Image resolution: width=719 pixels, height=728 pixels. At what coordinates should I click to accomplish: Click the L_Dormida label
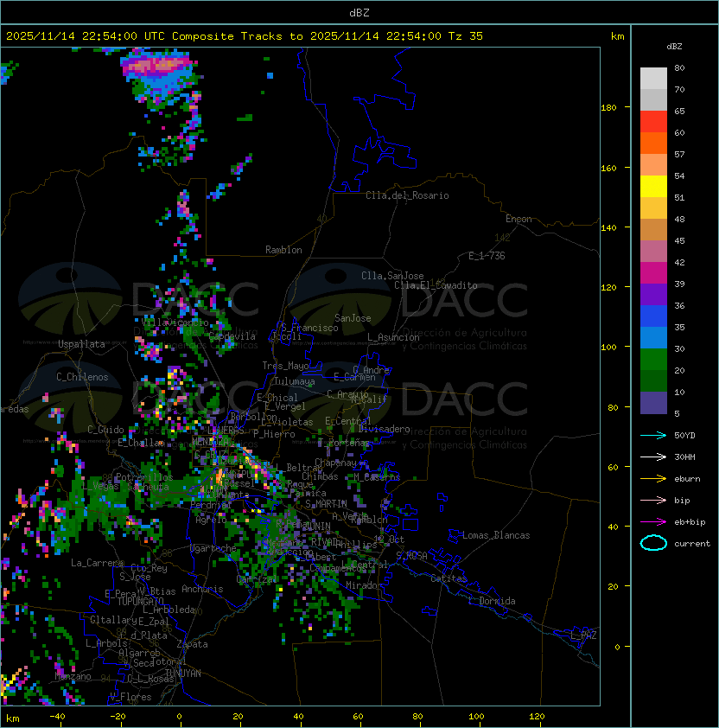pos(492,601)
